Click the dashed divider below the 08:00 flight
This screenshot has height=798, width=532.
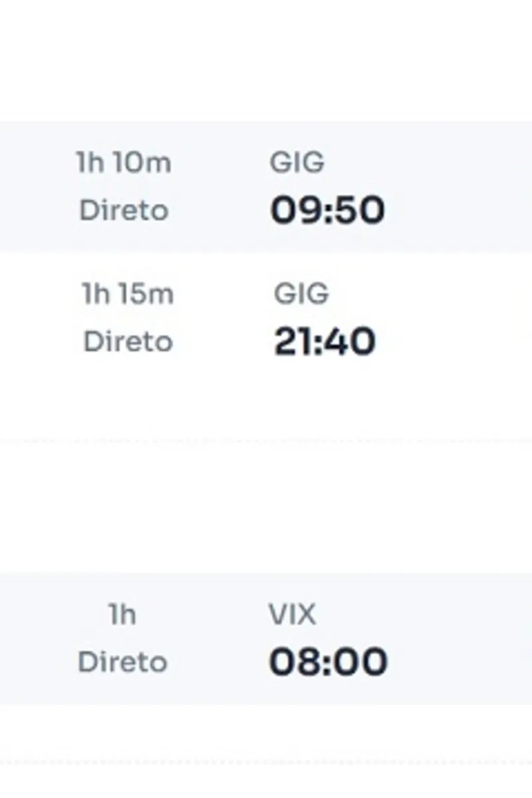pyautogui.click(x=266, y=761)
